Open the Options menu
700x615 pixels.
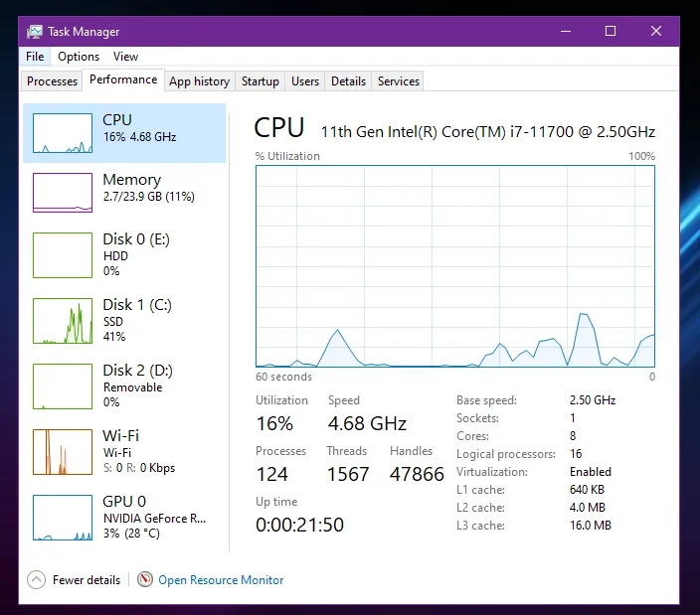click(79, 57)
